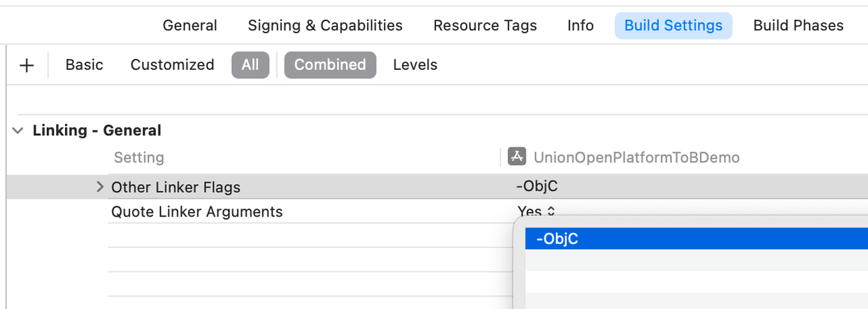Select the Combined view mode
The width and height of the screenshot is (868, 309).
[x=330, y=65]
